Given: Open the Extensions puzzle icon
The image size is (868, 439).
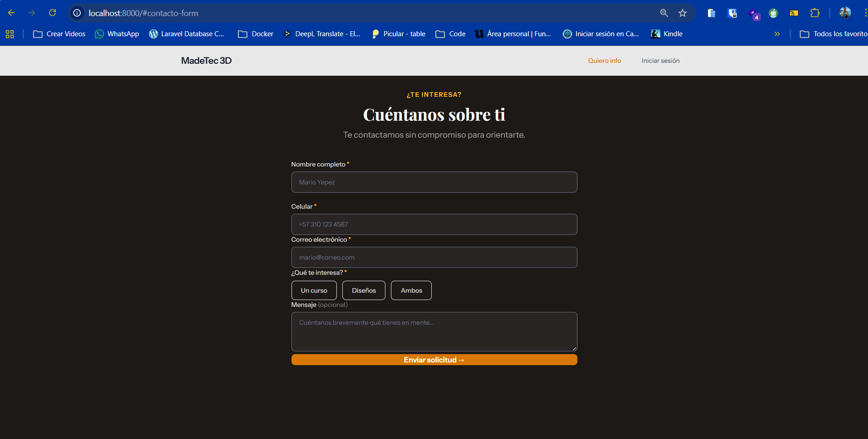Looking at the screenshot, I should click(x=814, y=13).
